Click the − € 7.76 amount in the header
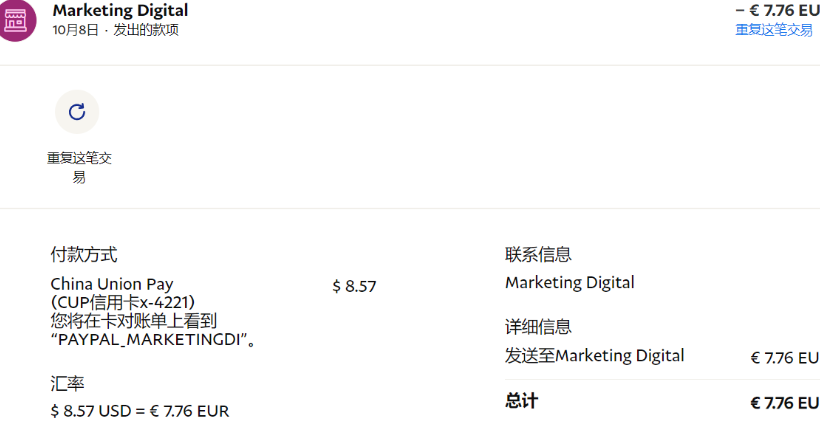The height and width of the screenshot is (423, 820). (x=778, y=10)
